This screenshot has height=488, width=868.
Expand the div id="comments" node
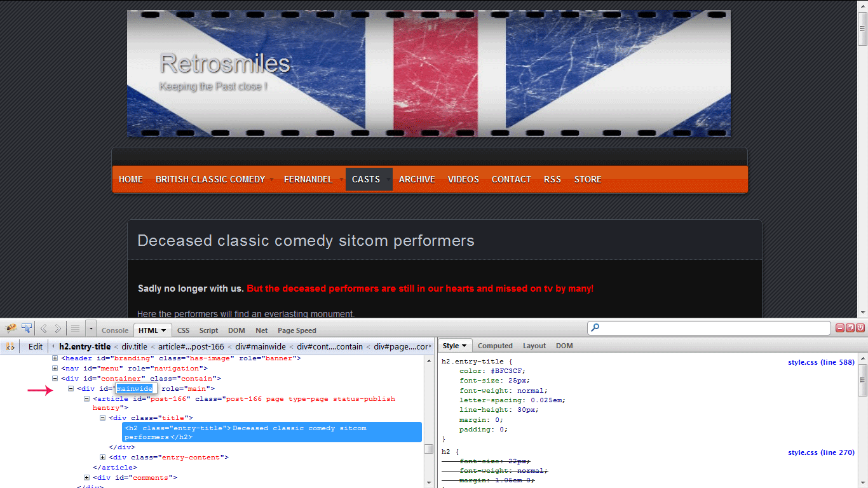click(x=87, y=478)
